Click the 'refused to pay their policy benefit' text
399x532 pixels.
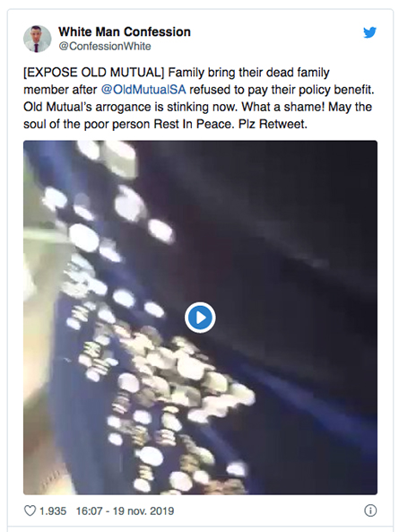[x=282, y=90]
